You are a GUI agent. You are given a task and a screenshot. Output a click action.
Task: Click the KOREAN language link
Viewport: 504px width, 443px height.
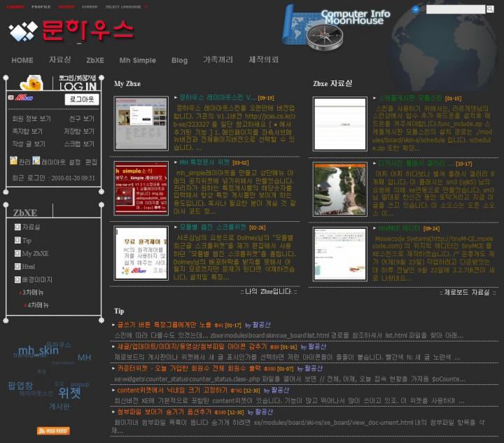[x=90, y=7]
